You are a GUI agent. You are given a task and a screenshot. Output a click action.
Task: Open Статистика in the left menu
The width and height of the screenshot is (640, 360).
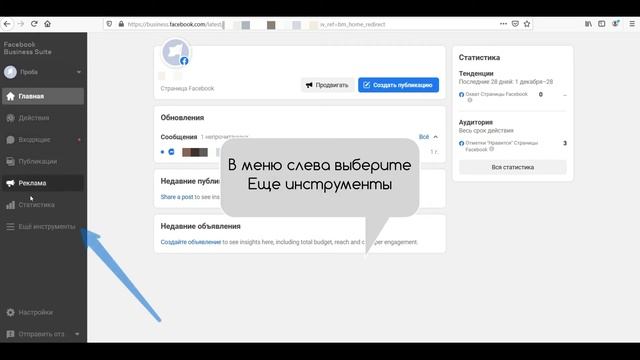[43, 205]
